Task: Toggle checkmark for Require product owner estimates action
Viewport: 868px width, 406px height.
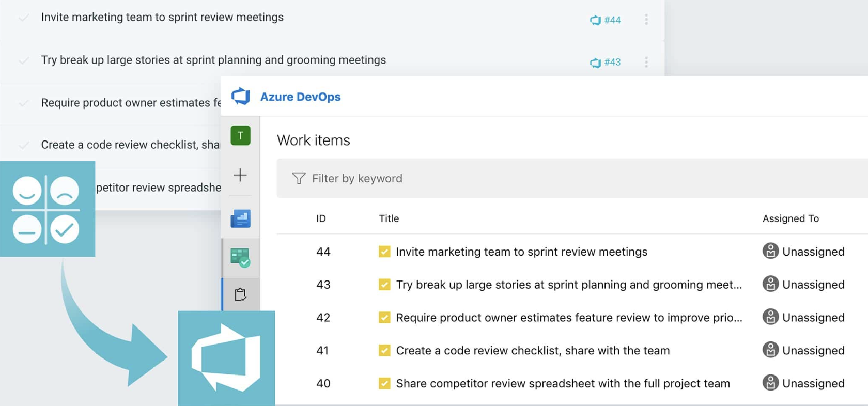Action: pos(24,103)
